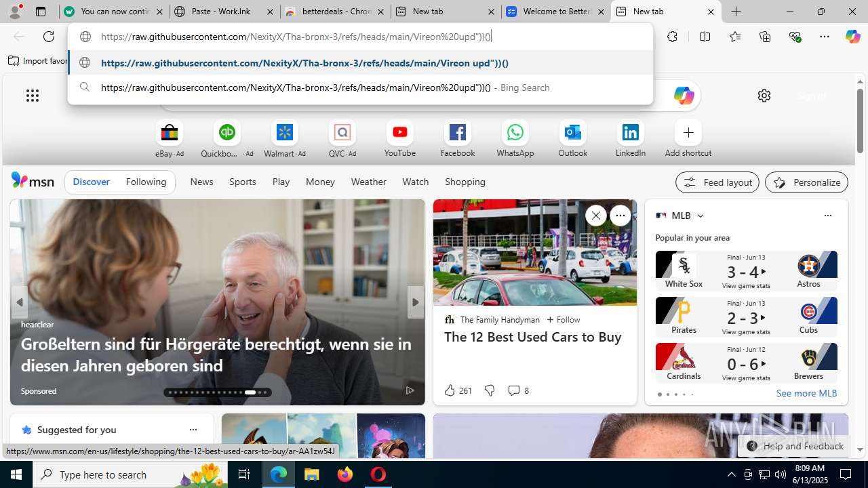Open Browser essentials heart icon
868x488 pixels.
(x=795, y=37)
